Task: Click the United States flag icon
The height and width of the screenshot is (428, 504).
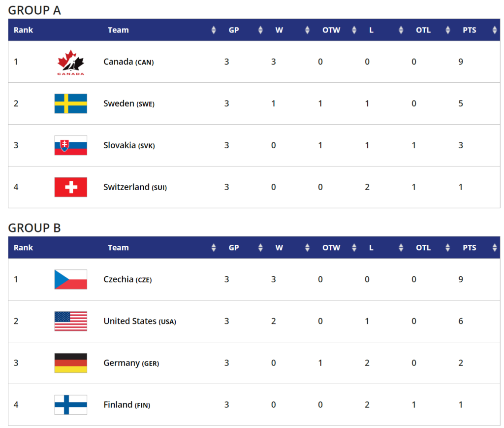Action: [71, 321]
